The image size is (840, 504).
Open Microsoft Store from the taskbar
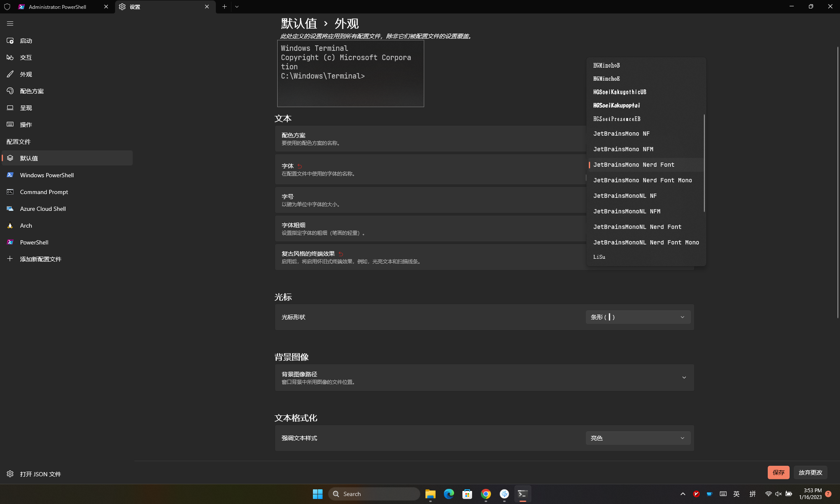pyautogui.click(x=467, y=494)
